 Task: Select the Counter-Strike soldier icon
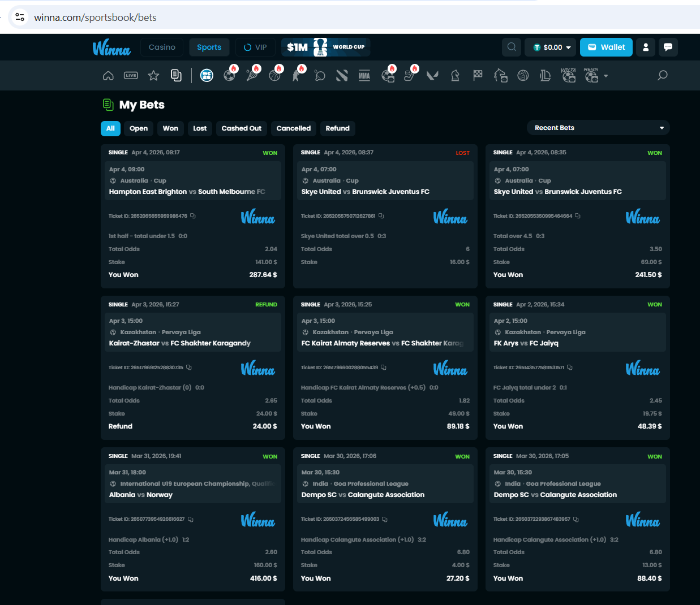tap(297, 76)
